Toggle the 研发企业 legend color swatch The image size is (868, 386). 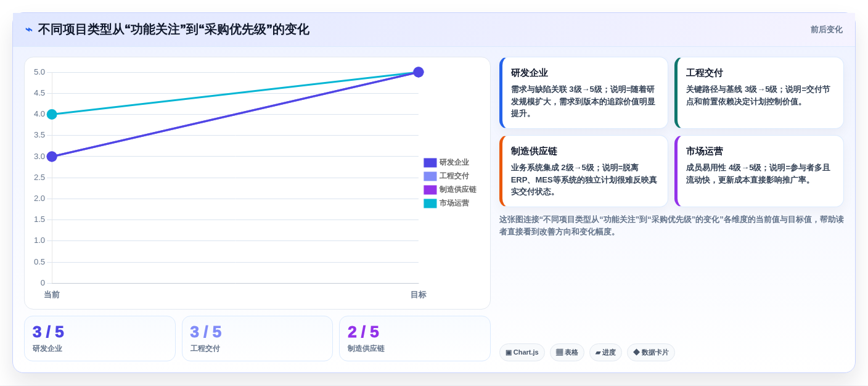pyautogui.click(x=430, y=163)
